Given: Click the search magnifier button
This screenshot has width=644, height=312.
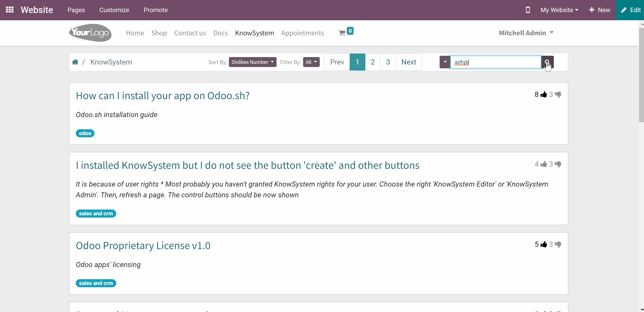Looking at the screenshot, I should click(547, 62).
